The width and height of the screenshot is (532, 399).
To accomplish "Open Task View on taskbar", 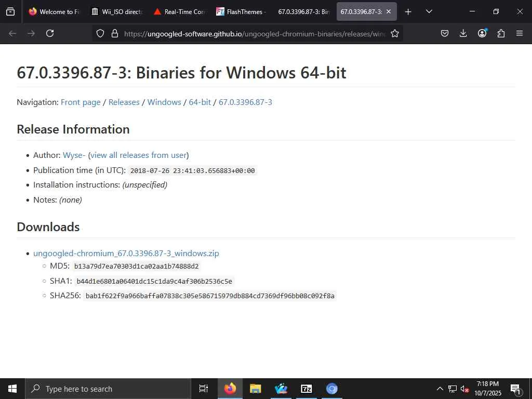I will (204, 389).
